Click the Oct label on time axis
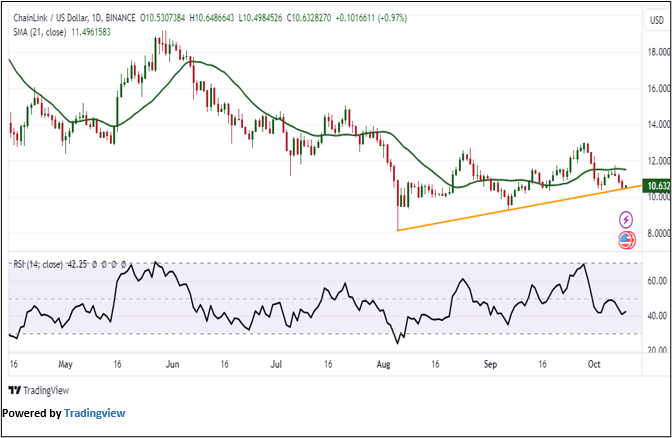The width and height of the screenshot is (672, 438). point(594,364)
